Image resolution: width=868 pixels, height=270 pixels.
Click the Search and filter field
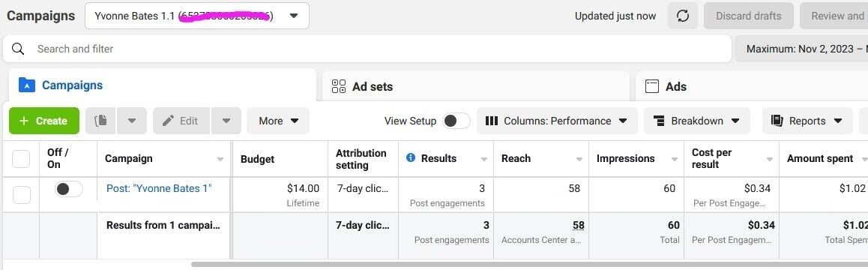tap(367, 49)
